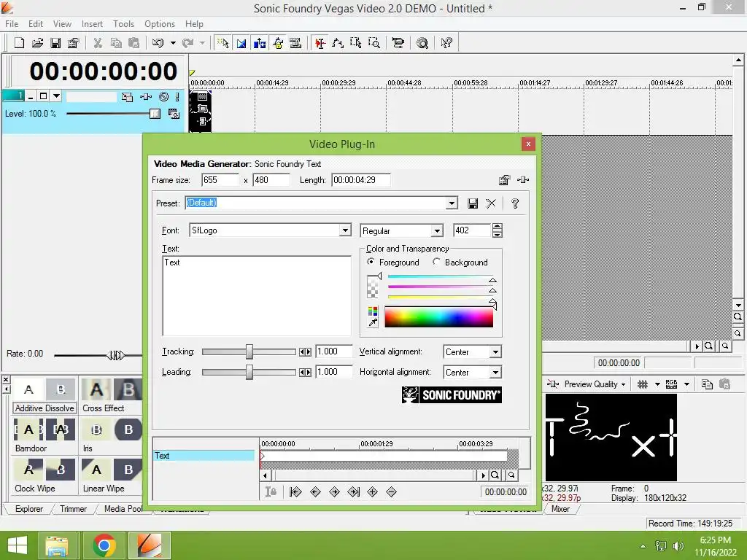The height and width of the screenshot is (560, 747).
Task: Click the Cut scissors icon
Action: 98,43
